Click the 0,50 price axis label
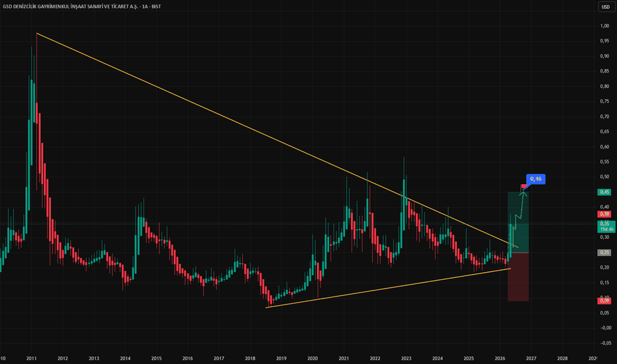Screen dimensions: 617x364 click(x=604, y=177)
